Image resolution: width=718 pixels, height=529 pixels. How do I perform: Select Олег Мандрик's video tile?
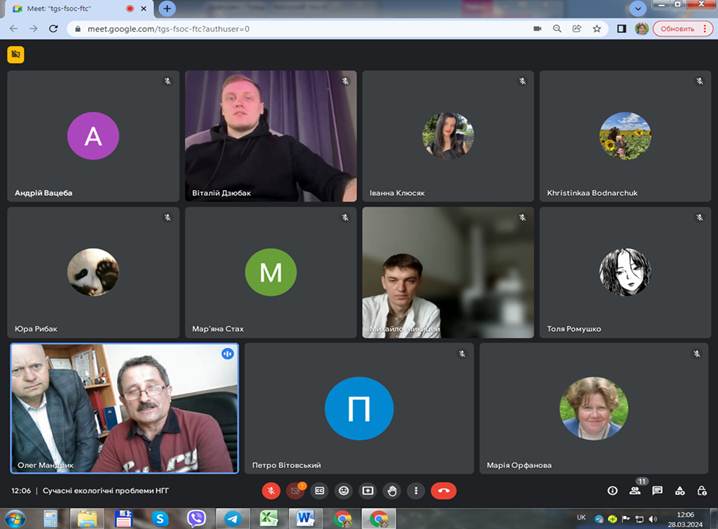(124, 408)
